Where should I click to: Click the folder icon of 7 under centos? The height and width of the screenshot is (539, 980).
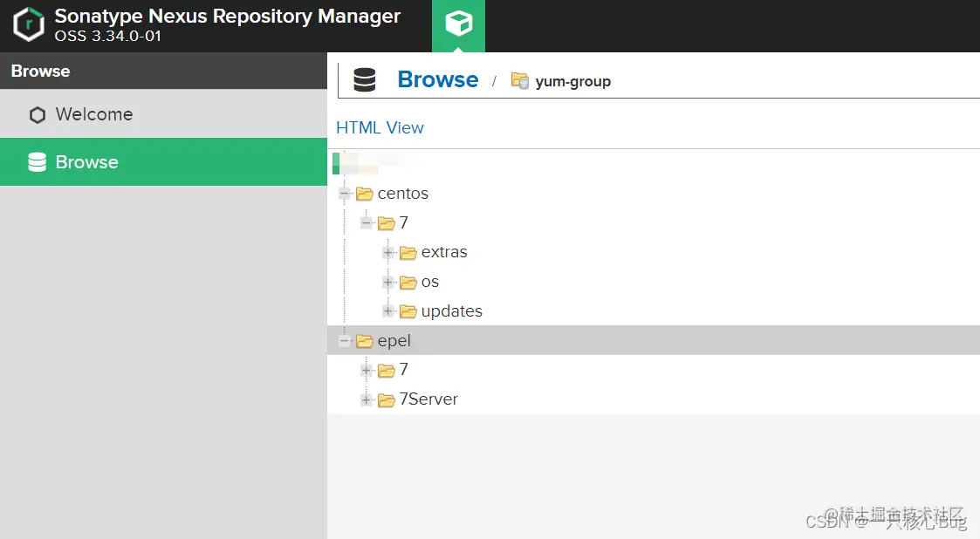(x=387, y=223)
